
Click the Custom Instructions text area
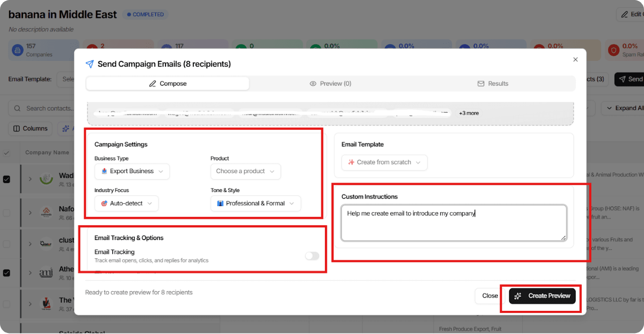(x=454, y=223)
